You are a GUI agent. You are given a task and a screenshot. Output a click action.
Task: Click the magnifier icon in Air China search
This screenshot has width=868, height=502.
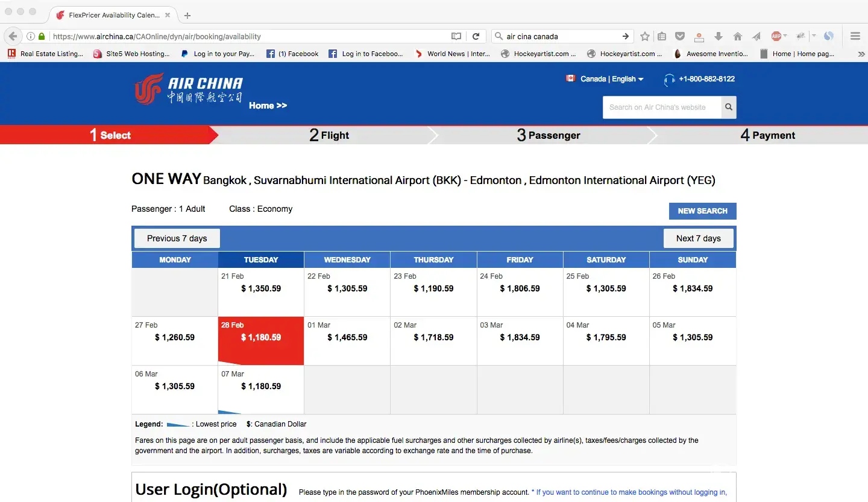(x=729, y=107)
